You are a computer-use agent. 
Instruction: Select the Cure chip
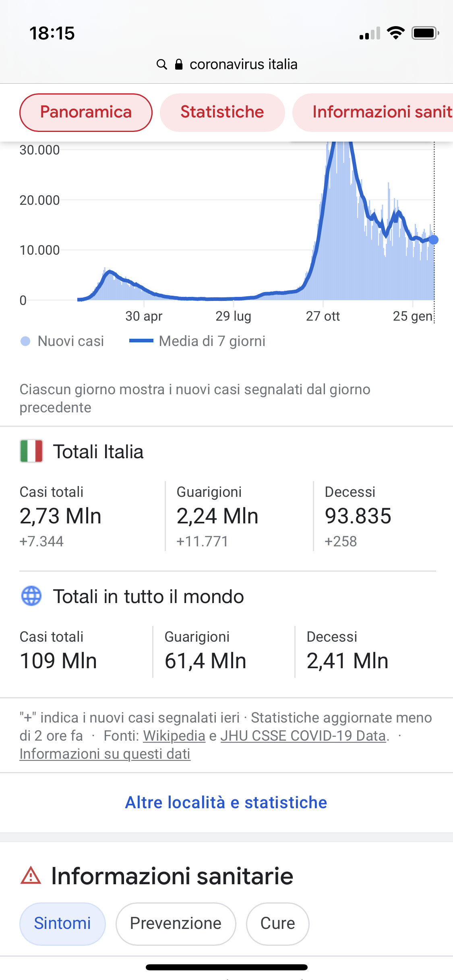point(278,924)
